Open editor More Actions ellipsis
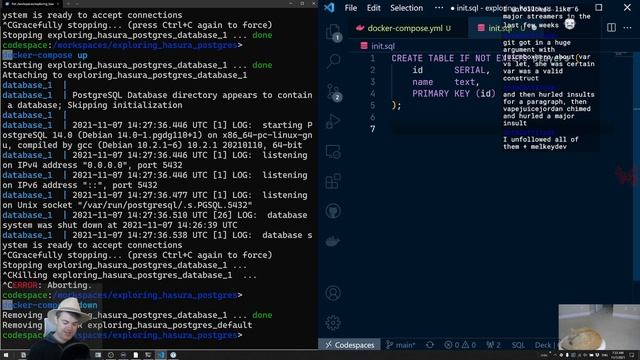The height and width of the screenshot is (360, 640). coord(627,28)
